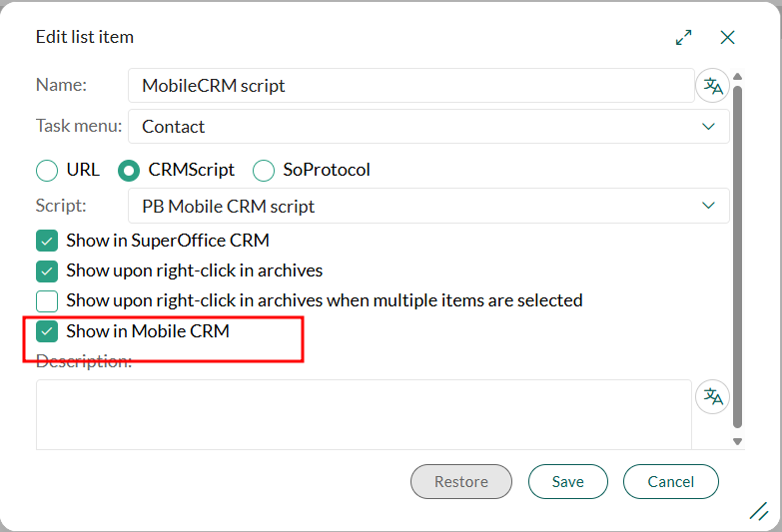This screenshot has height=532, width=782.
Task: Enable right-click when multiple items are selected
Action: (47, 300)
